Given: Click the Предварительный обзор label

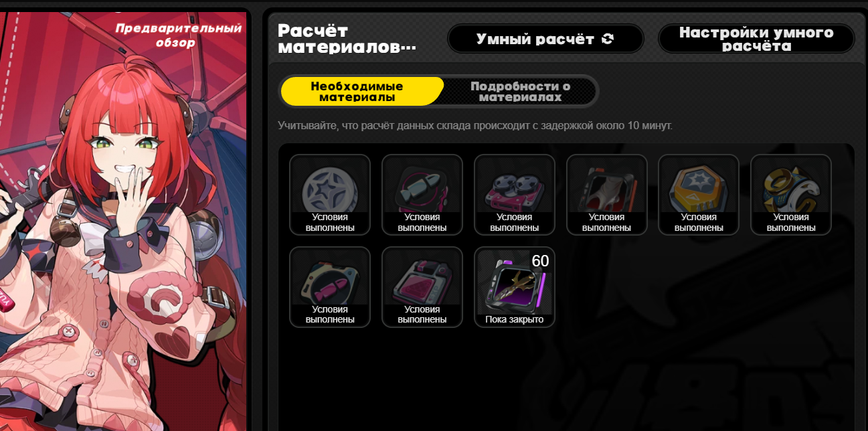Looking at the screenshot, I should (178, 35).
